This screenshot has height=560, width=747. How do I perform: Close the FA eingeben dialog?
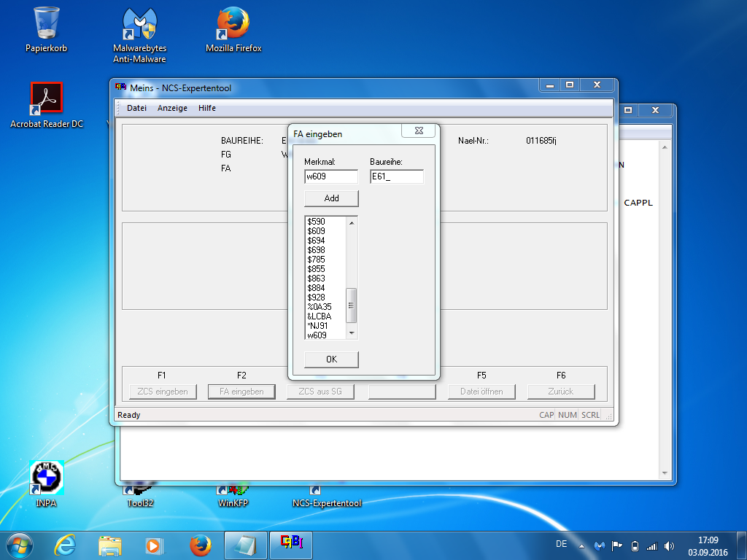coord(419,131)
